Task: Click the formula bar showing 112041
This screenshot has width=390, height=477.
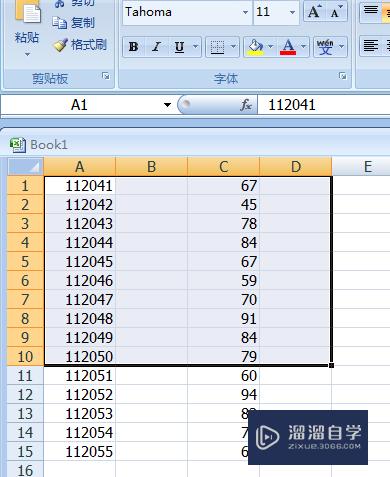Action: coord(324,105)
